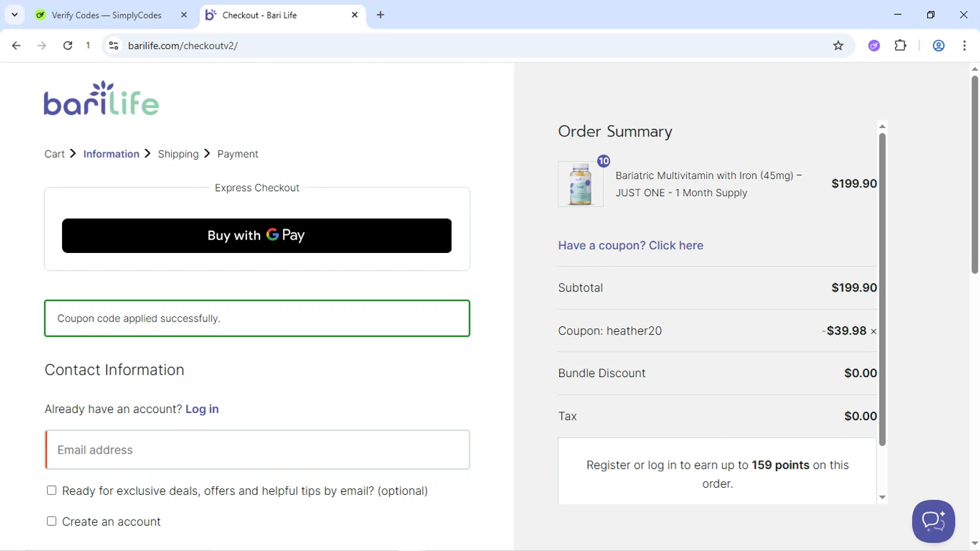Click the Log in link
The width and height of the screenshot is (980, 551).
tap(202, 409)
